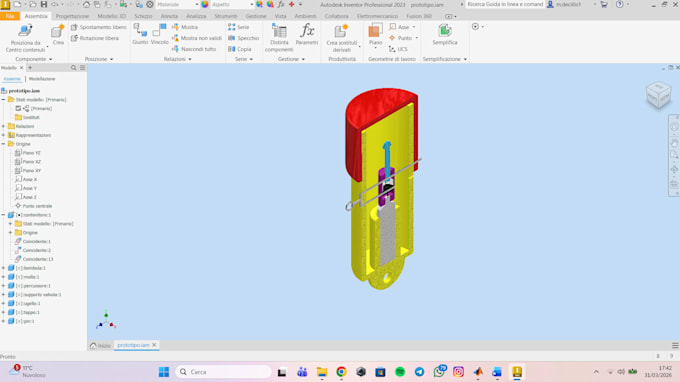Open the Fusion 360 tab
680x382 pixels.
pyautogui.click(x=419, y=16)
